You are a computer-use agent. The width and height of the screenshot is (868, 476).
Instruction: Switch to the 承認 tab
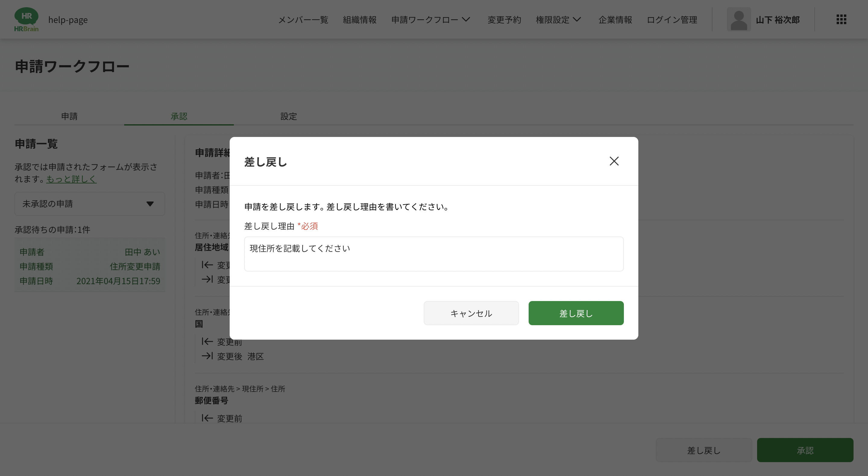179,116
